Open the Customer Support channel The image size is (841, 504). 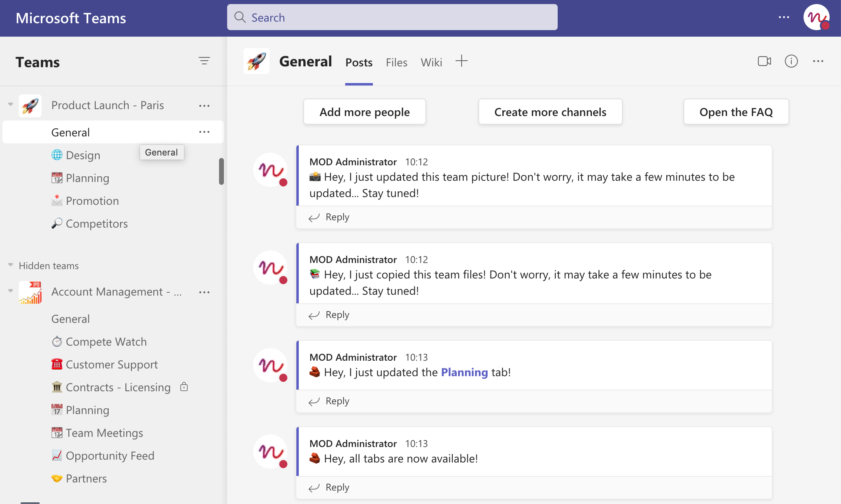pyautogui.click(x=112, y=364)
